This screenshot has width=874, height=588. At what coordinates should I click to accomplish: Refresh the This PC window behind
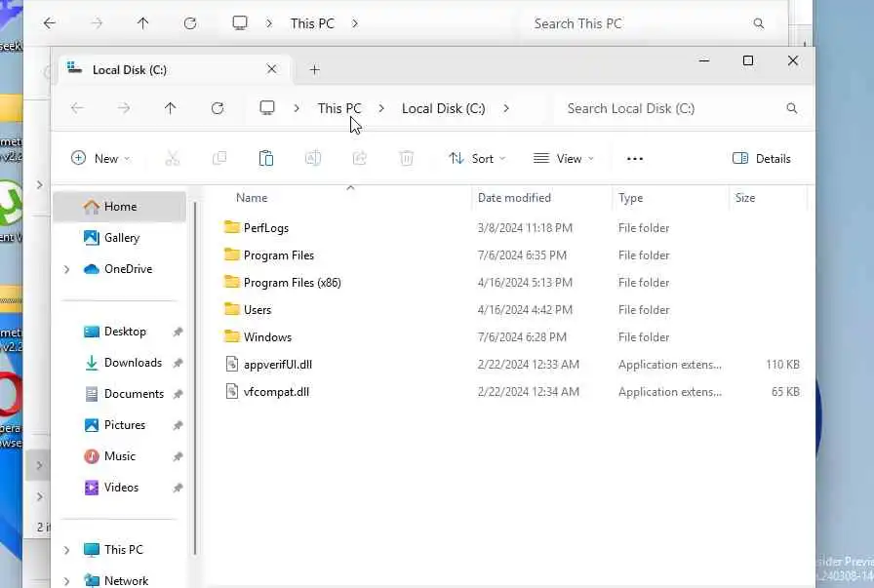point(190,23)
